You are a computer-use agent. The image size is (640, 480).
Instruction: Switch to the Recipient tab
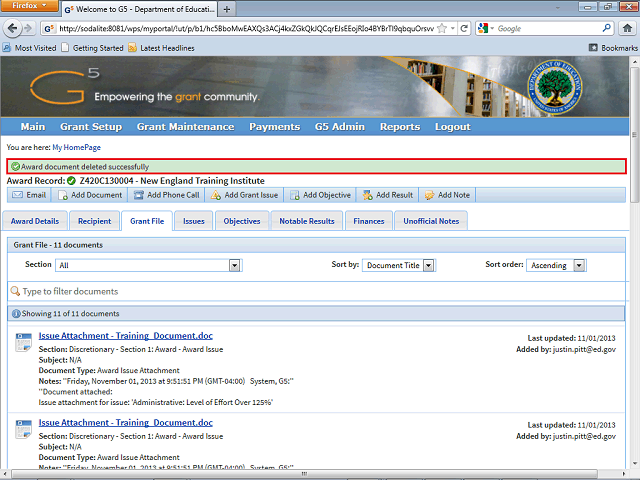(94, 221)
